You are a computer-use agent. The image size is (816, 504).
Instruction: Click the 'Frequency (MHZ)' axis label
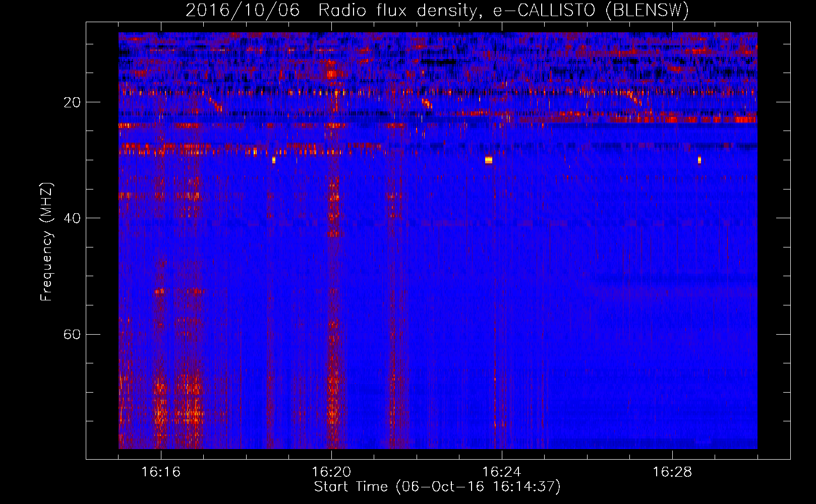click(46, 242)
